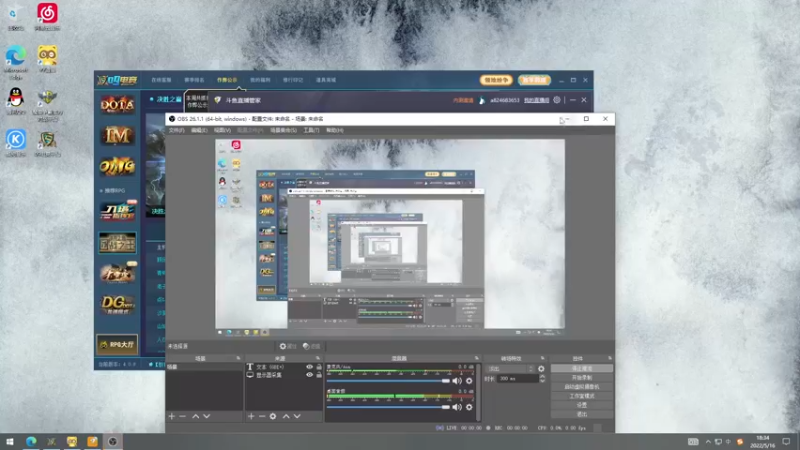Click 启动虚拟摄像机 button in OBS

(582, 387)
